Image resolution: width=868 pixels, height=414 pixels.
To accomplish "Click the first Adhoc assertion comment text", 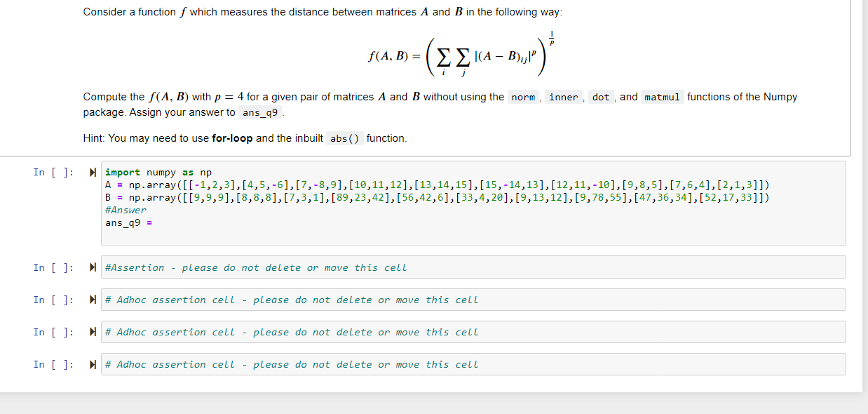I will click(291, 299).
